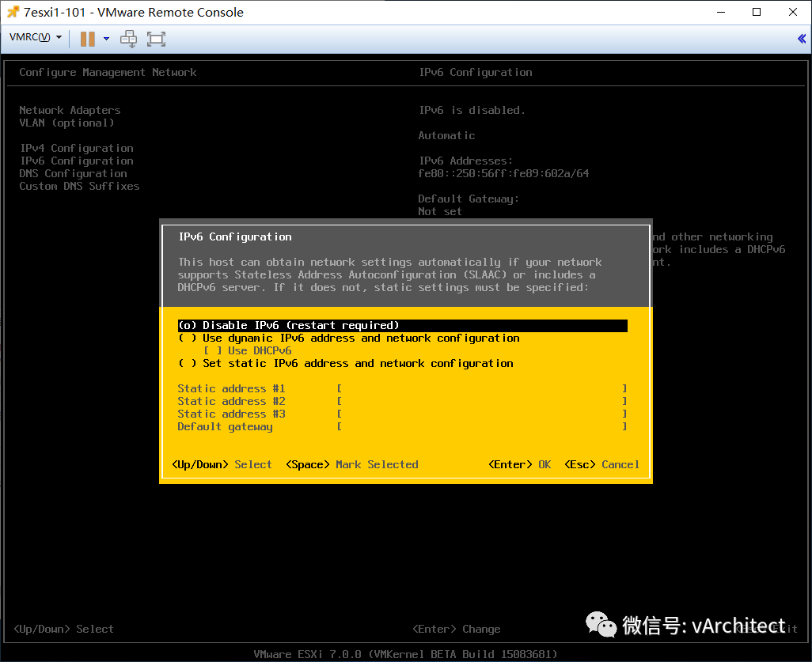Select Use dynamic IPv6 address radio option

(x=348, y=338)
